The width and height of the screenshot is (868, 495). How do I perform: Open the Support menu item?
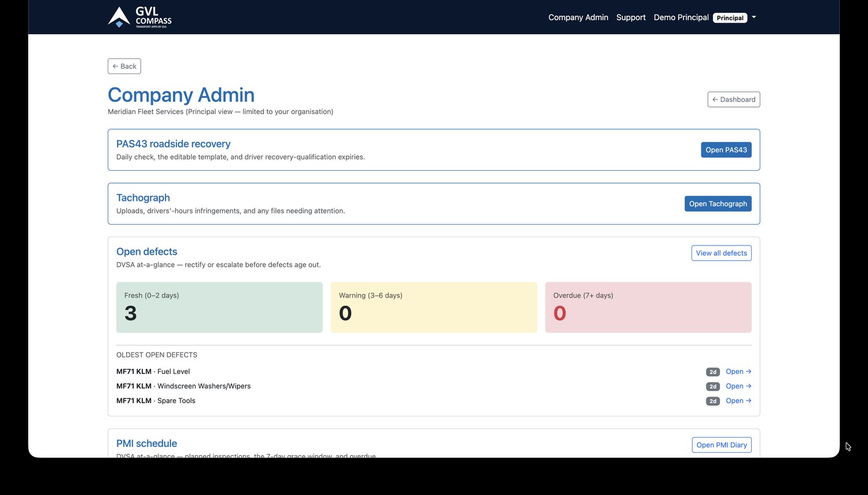631,17
